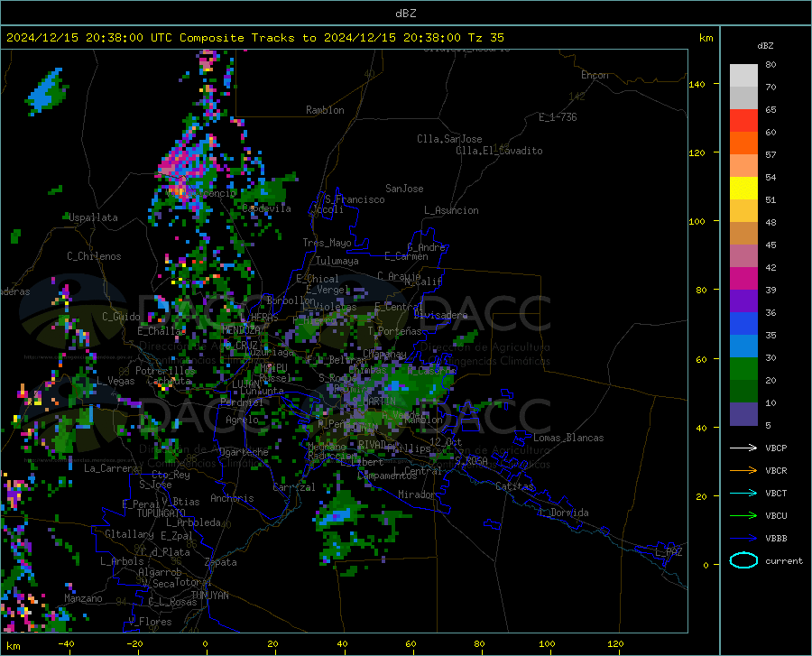Screen dimensions: 812x656
Task: Click the Anchoris map label
Action: click(232, 498)
